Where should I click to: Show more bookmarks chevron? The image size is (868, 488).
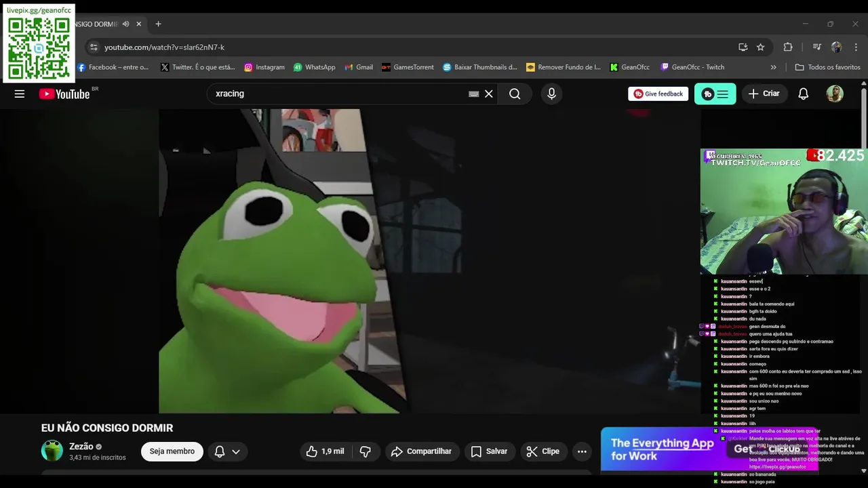774,67
